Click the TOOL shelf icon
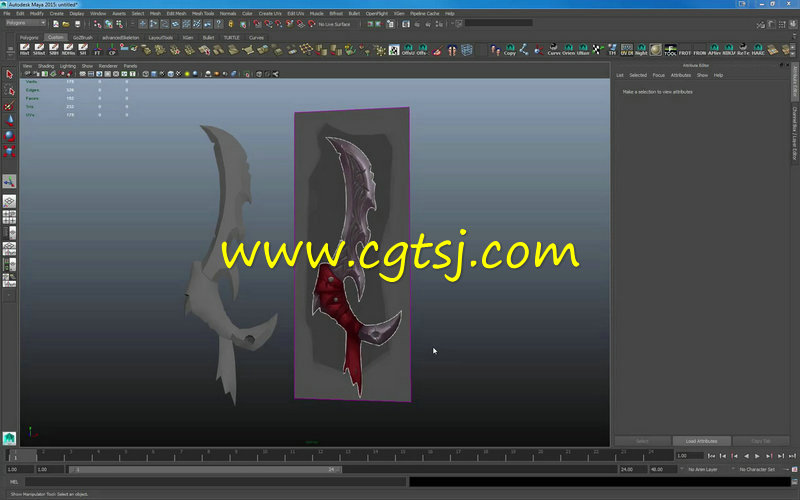Viewport: 800px width, 500px height. tap(670, 49)
